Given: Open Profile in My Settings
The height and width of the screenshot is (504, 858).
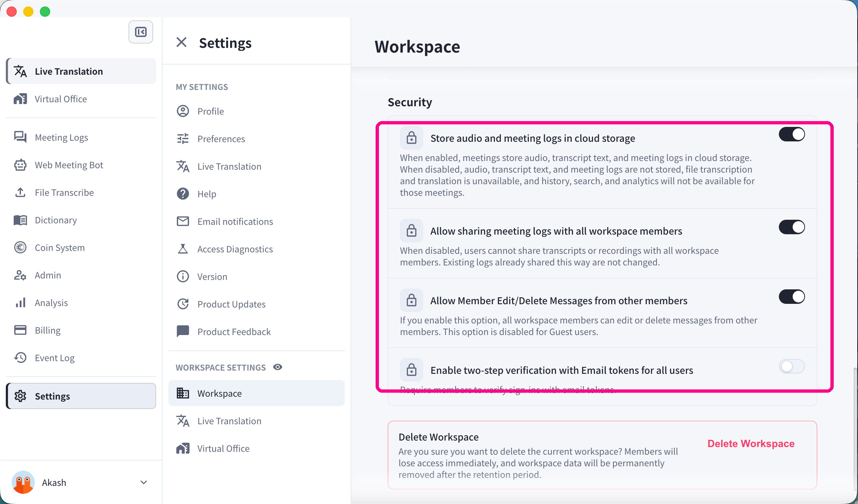Looking at the screenshot, I should pos(257,111).
